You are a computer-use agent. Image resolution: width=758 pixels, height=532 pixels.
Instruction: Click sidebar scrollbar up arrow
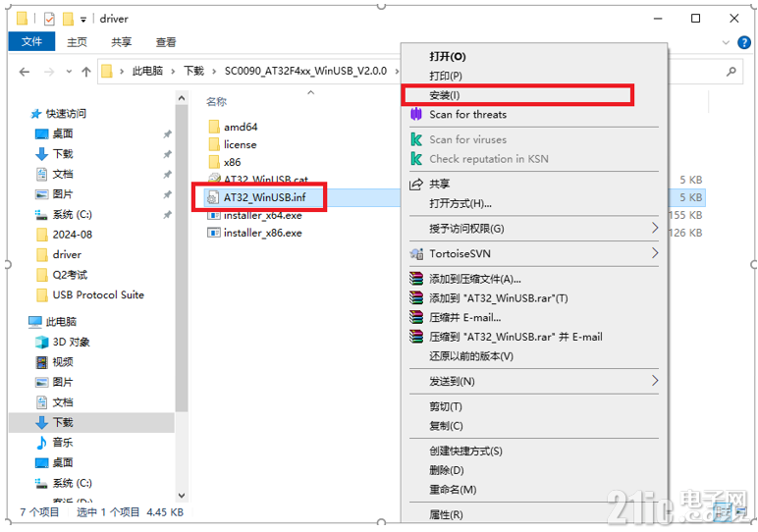(x=182, y=98)
